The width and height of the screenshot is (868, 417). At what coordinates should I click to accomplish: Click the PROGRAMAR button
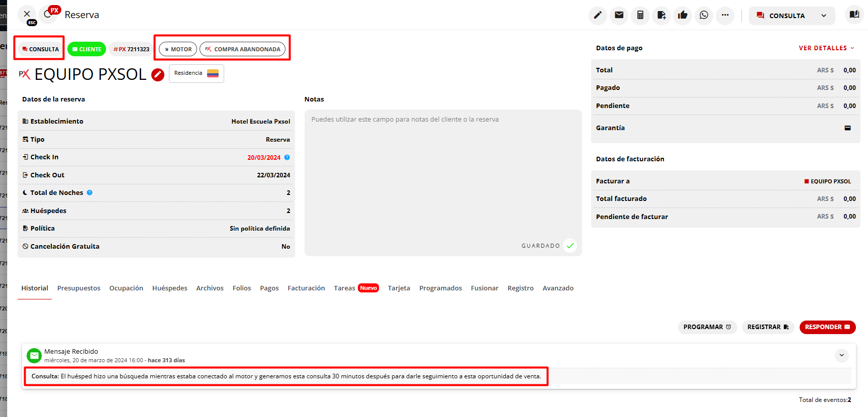tap(707, 327)
